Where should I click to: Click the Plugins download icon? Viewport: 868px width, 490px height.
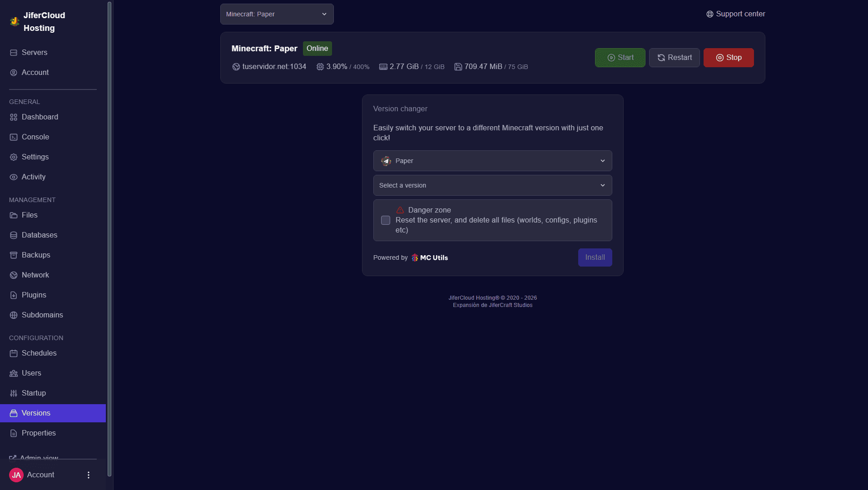[x=14, y=295]
